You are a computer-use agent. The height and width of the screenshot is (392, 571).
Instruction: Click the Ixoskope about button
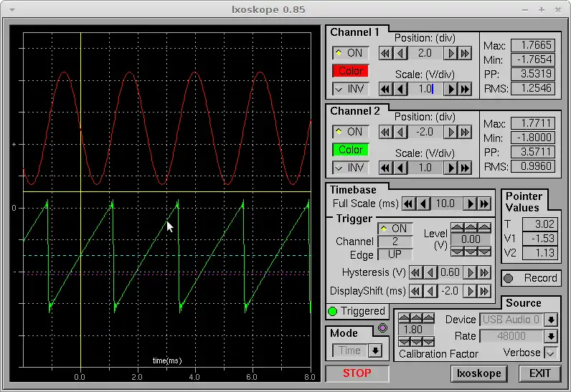pos(480,373)
